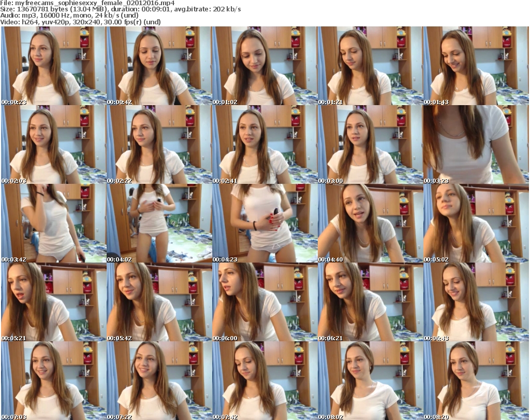Select the thumbnail frame stamped 00:06:43
The width and height of the screenshot is (530, 420).
pyautogui.click(x=476, y=302)
